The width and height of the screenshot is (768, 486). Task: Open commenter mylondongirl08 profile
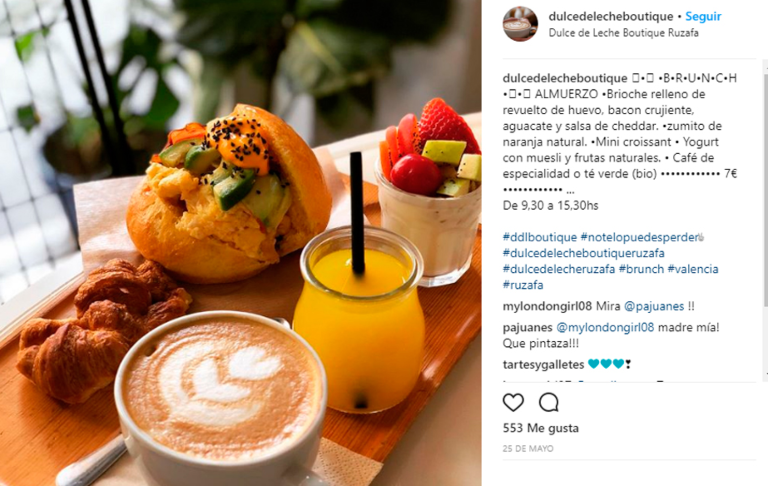tap(548, 306)
